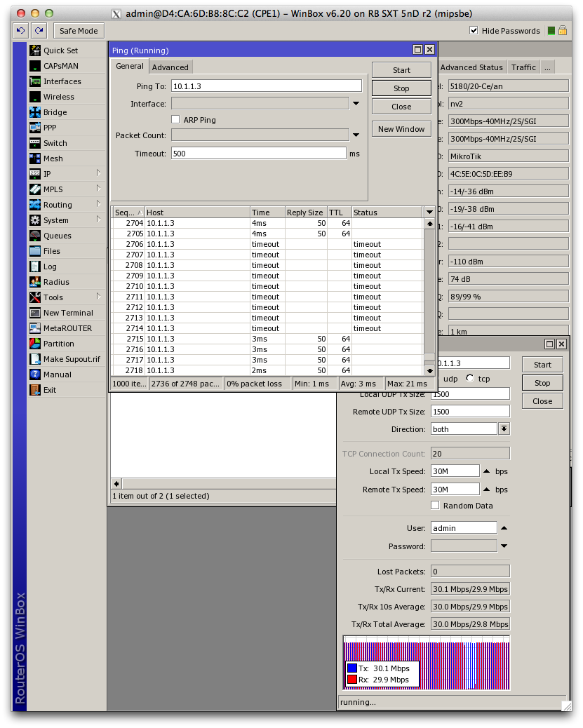The image size is (583, 728).
Task: Enable Random Data in the bandwidth test
Action: (x=434, y=505)
